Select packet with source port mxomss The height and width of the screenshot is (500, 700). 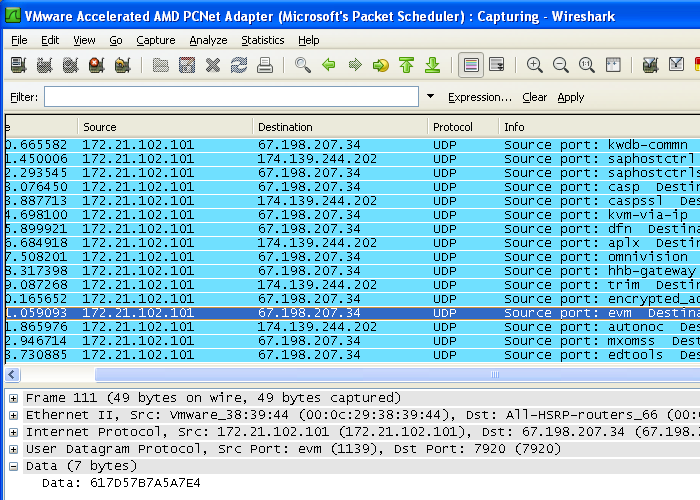[352, 341]
